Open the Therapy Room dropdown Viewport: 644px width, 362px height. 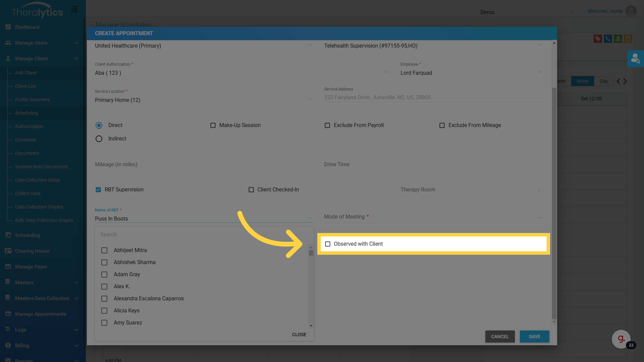coord(470,190)
